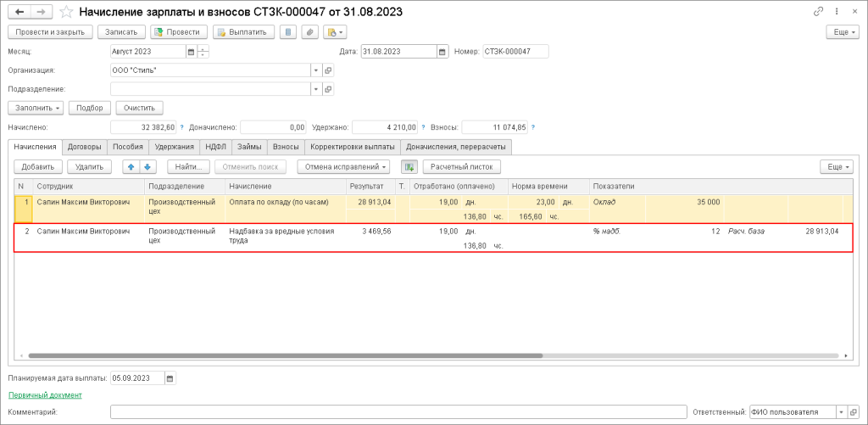Open the Ответственный user card icon

pos(854,412)
